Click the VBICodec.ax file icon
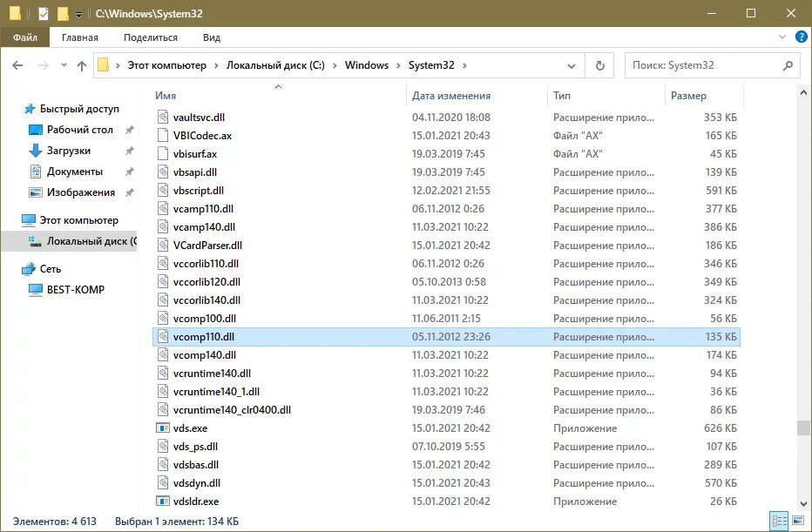The width and height of the screenshot is (812, 532). click(163, 135)
